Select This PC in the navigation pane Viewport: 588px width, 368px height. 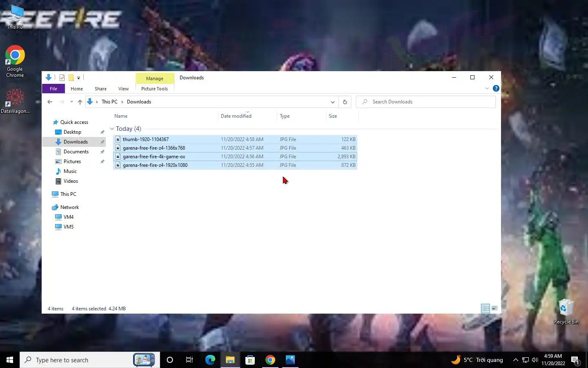(x=68, y=194)
